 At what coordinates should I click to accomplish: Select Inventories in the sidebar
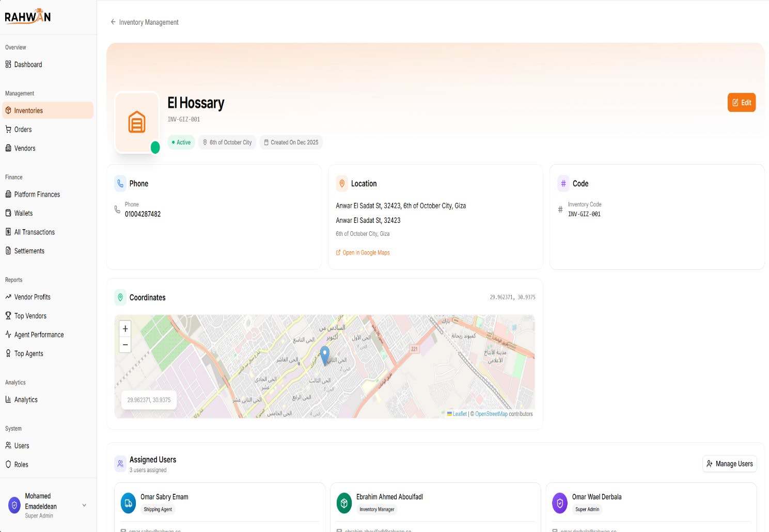[48, 110]
